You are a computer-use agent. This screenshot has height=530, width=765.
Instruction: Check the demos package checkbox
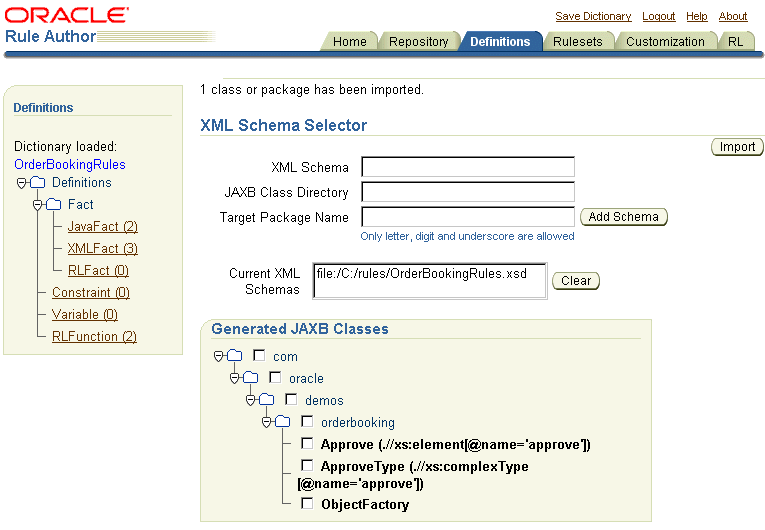point(291,399)
